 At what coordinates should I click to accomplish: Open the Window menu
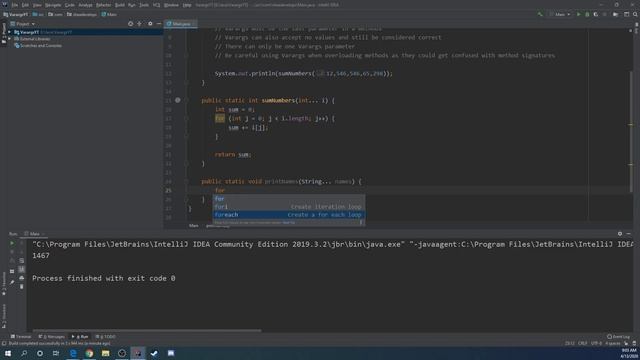[171, 5]
